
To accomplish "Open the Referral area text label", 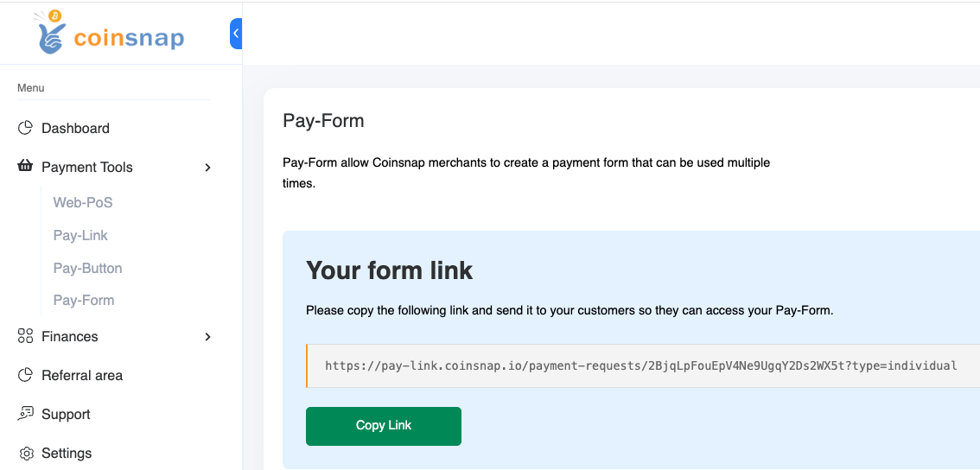I will [82, 375].
